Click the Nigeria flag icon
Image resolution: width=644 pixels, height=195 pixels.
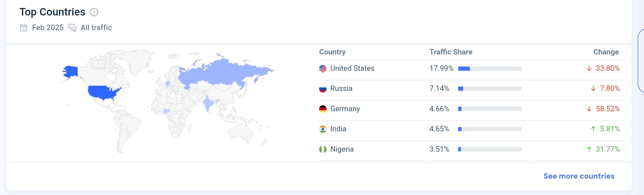point(323,149)
